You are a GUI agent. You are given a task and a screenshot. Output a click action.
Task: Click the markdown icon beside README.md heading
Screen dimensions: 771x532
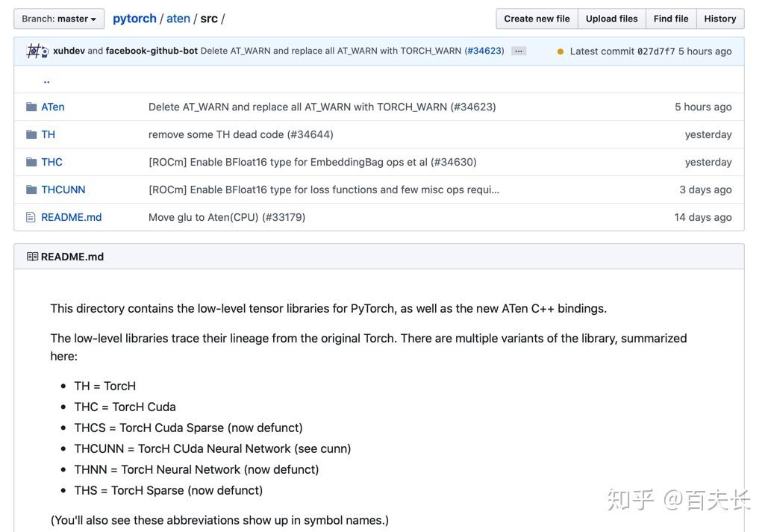tap(32, 256)
